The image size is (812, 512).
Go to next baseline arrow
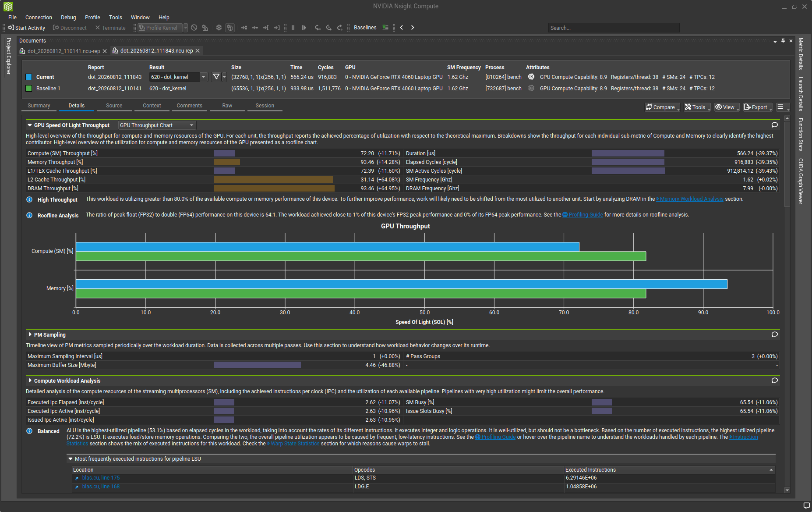(413, 28)
